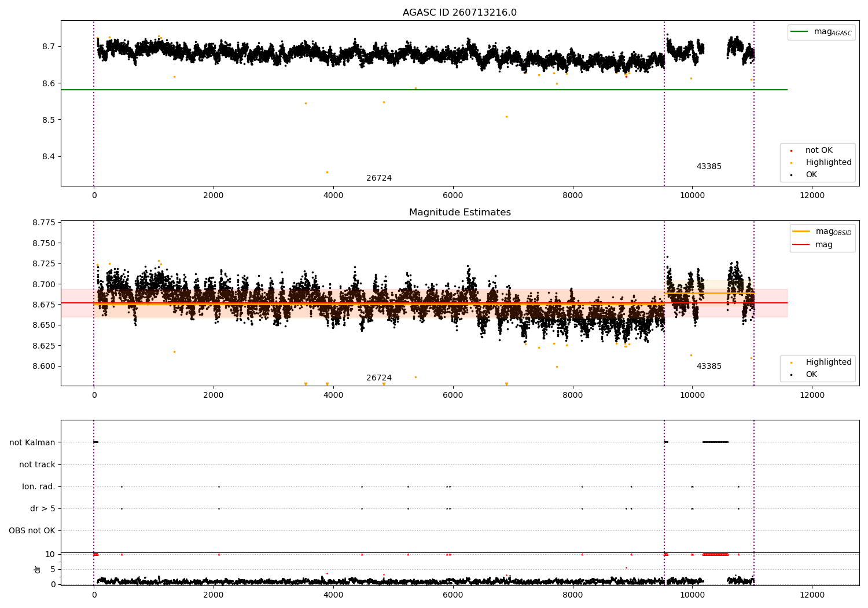Click the '26724' annotation in Magnitude Estimates plot

[x=379, y=378]
